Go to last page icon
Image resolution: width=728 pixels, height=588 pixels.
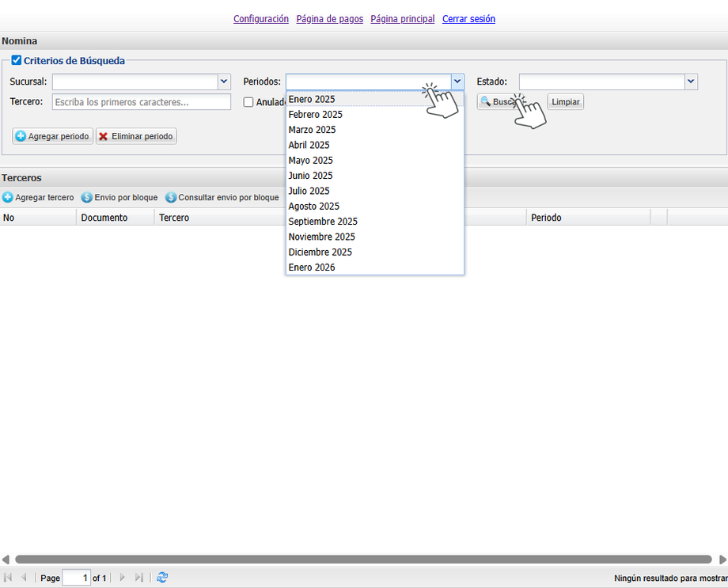pyautogui.click(x=138, y=578)
